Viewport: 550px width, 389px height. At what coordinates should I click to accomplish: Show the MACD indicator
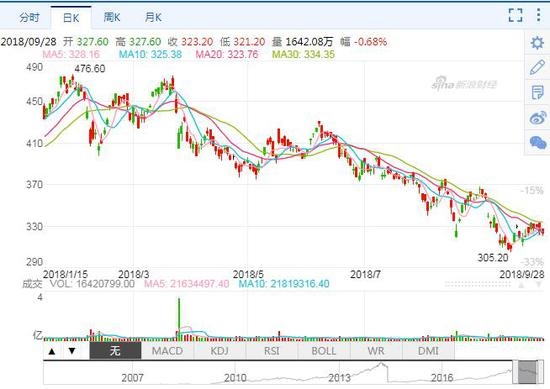point(167,351)
